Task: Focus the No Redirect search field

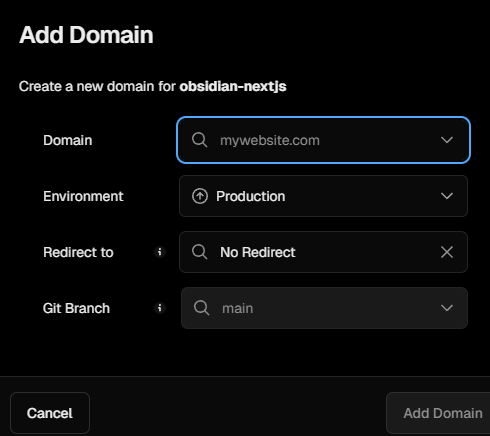Action: coord(323,252)
